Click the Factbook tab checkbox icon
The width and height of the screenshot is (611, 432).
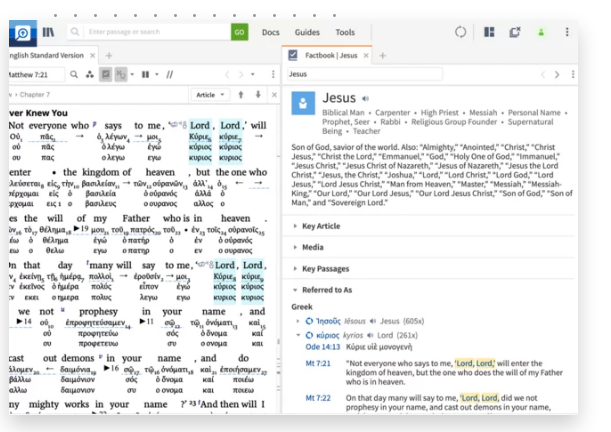point(293,55)
